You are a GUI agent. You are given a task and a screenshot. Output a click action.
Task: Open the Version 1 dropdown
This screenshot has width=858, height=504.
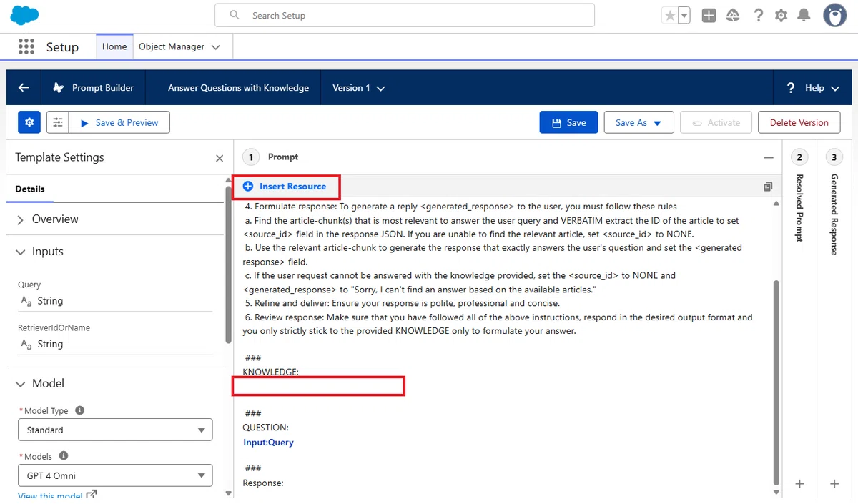[358, 88]
